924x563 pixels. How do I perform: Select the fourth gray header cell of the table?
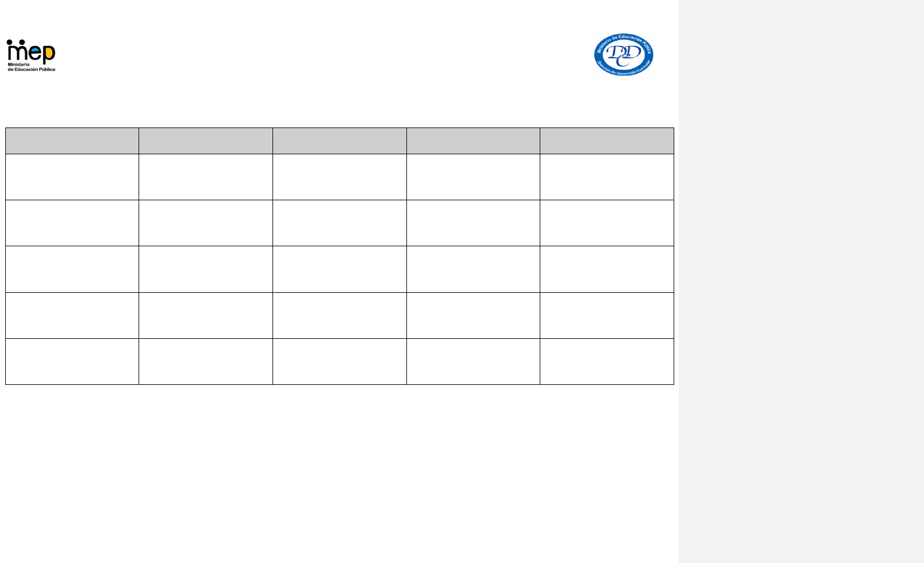coord(473,141)
